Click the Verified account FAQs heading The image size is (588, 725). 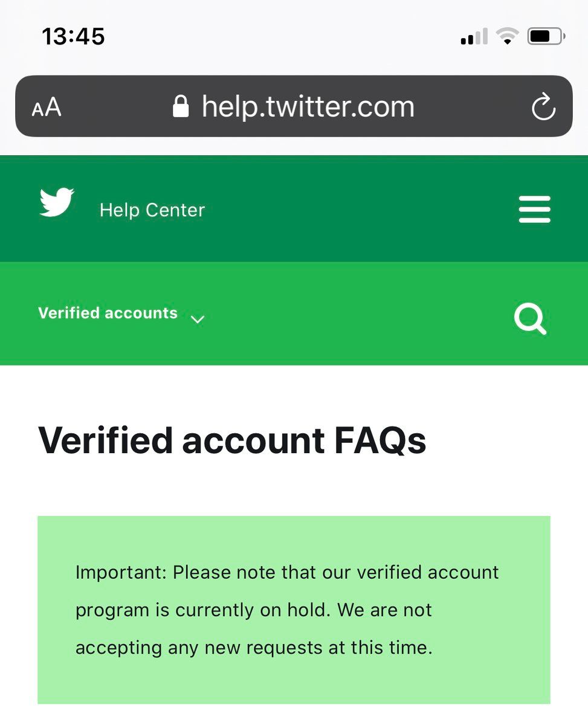tap(232, 440)
